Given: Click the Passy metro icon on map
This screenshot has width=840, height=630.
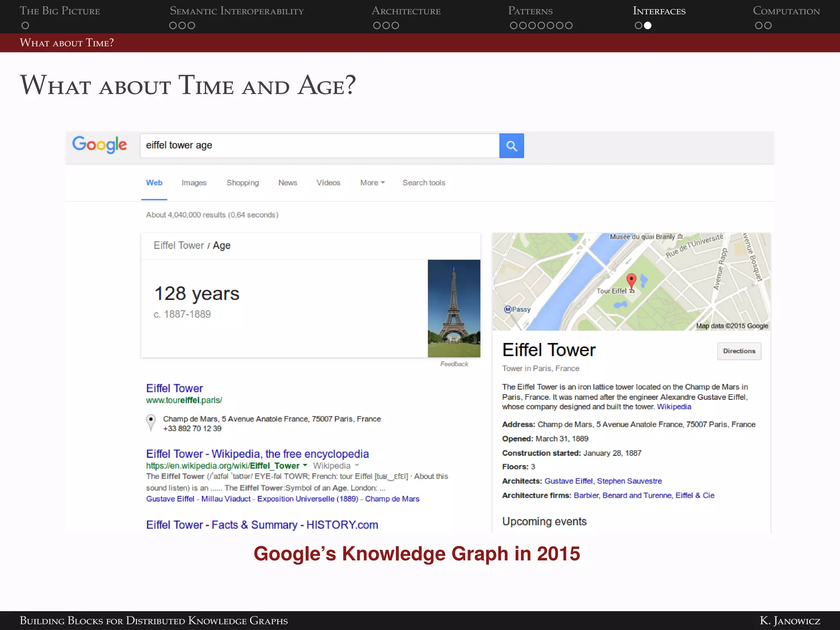Looking at the screenshot, I should pos(508,309).
